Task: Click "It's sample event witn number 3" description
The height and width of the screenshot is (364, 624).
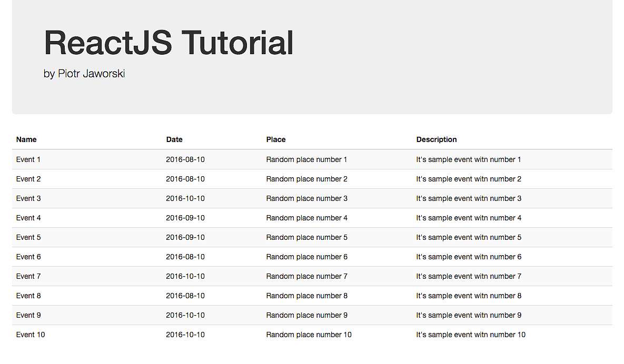Action: coord(469,198)
